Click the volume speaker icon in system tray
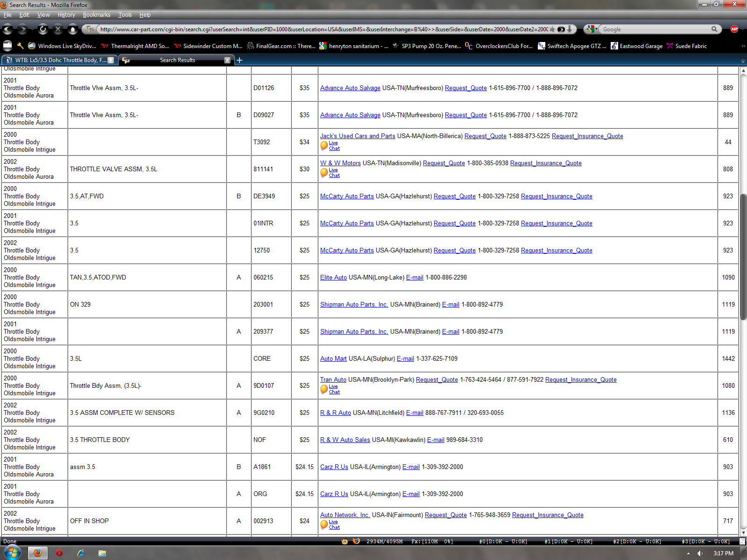Viewport: 747px width, 560px height. (700, 553)
